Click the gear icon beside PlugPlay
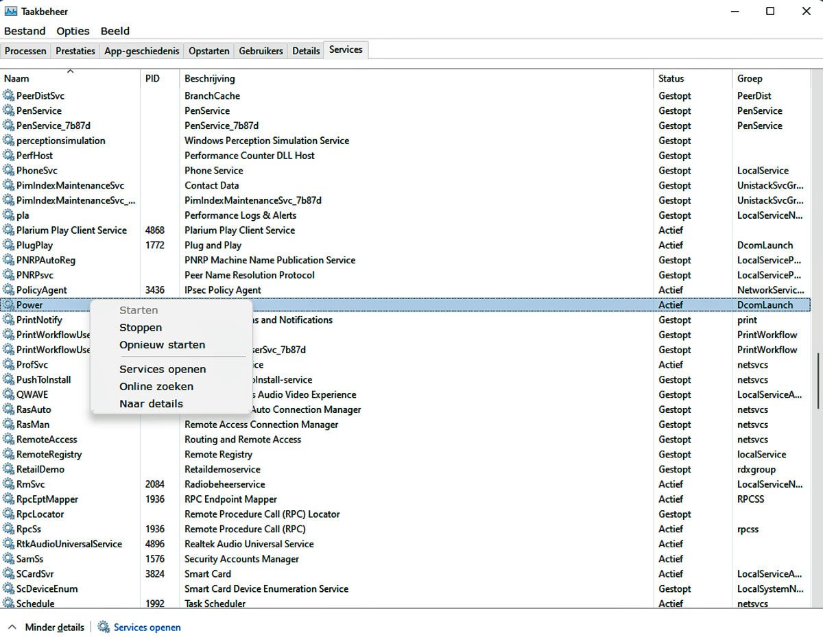Viewport: 823px width, 644px height. coord(8,246)
